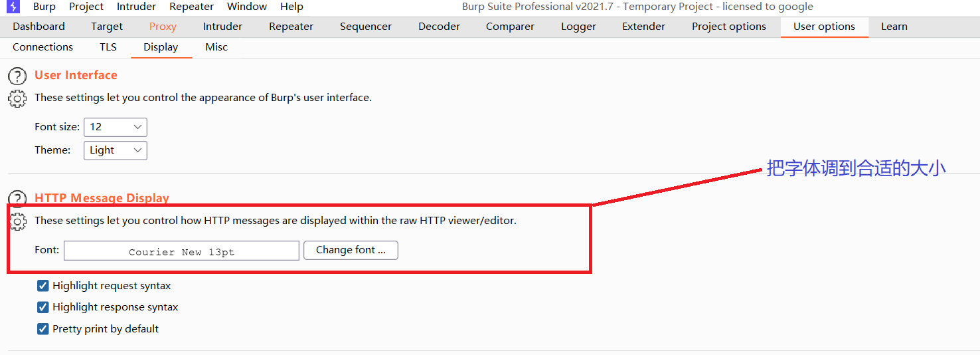980x355 pixels.
Task: Open the HTTP Message Display gear icon
Action: point(17,221)
